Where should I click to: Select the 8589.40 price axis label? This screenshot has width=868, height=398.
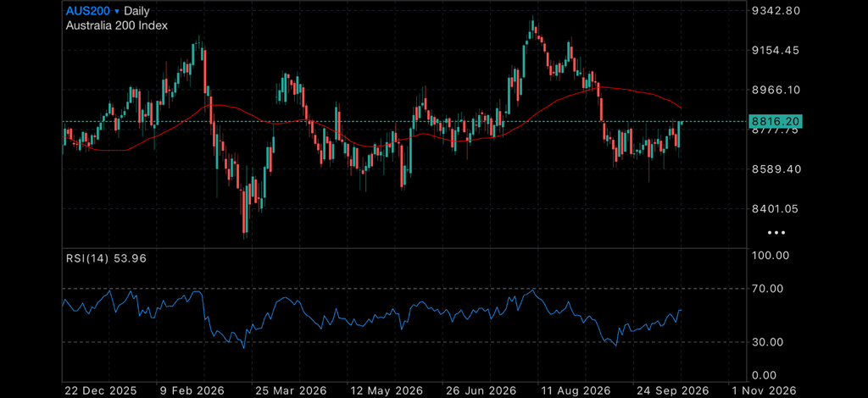[776, 169]
